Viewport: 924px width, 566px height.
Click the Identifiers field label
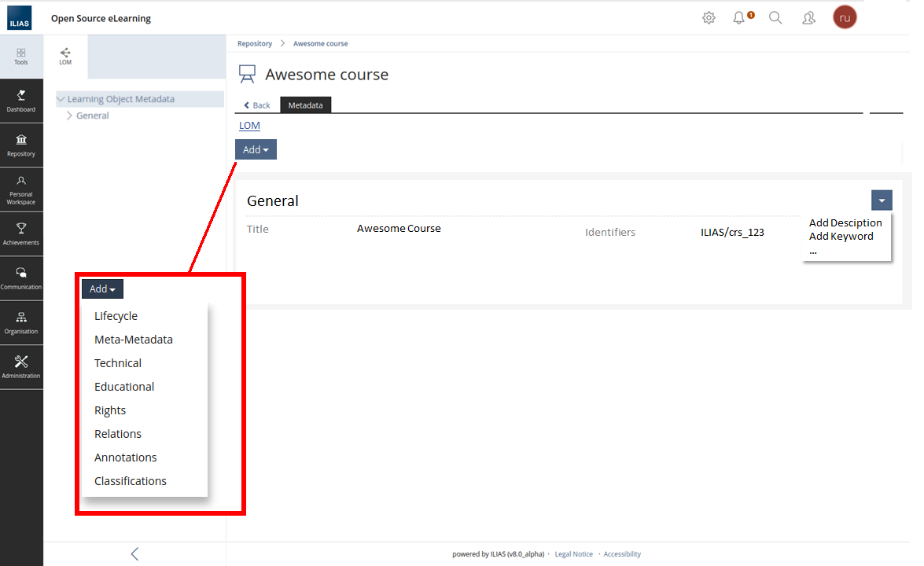pos(610,233)
